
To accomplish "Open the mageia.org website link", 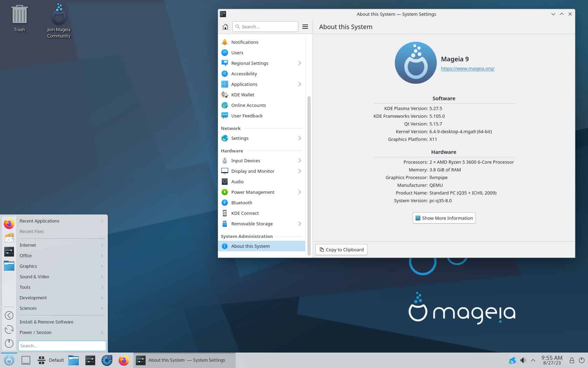I will 468,68.
